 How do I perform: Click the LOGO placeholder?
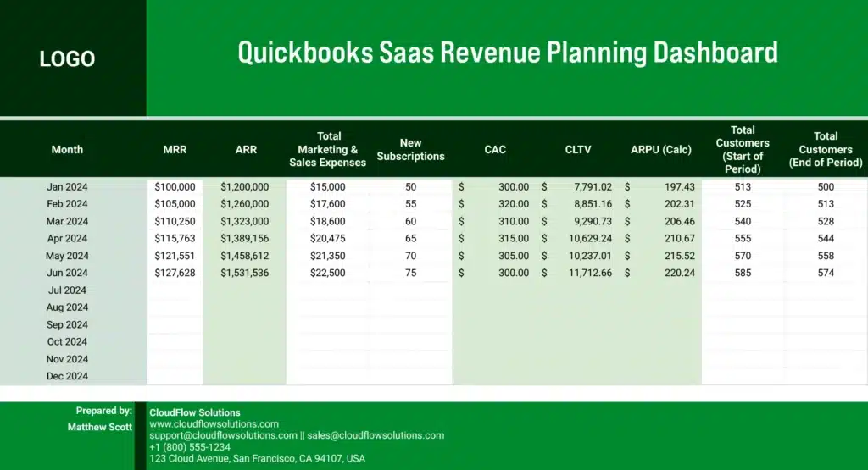point(67,58)
